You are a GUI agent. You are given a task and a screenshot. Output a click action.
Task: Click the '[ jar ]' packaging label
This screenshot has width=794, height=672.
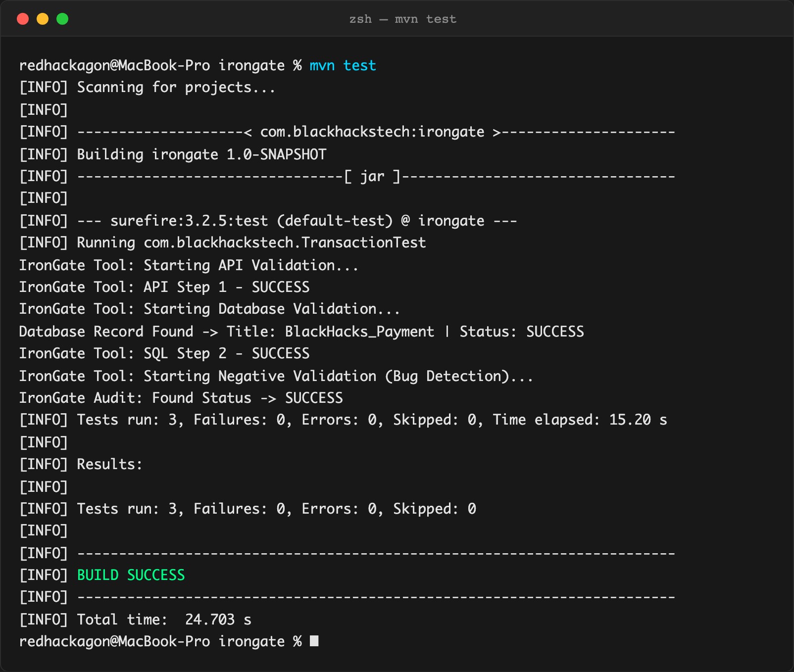point(372,176)
